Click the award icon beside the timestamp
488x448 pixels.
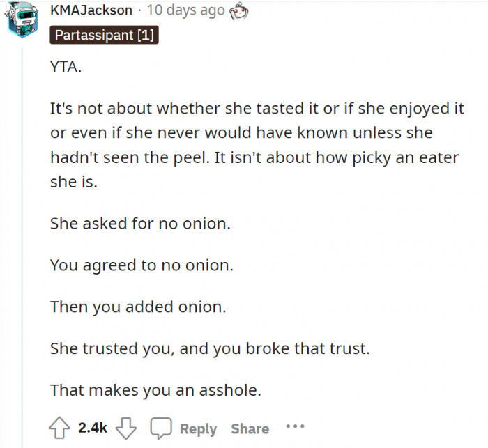coord(240,10)
